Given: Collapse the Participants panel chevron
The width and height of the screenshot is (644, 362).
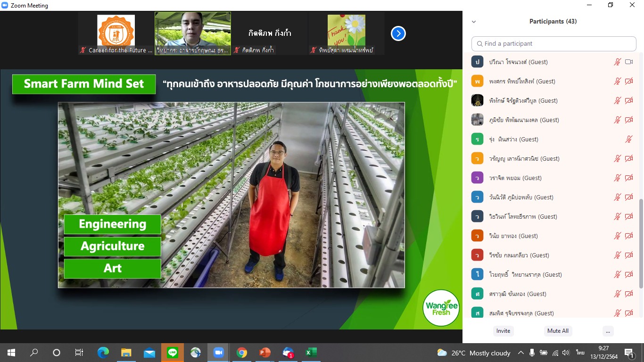Looking at the screenshot, I should point(474,22).
